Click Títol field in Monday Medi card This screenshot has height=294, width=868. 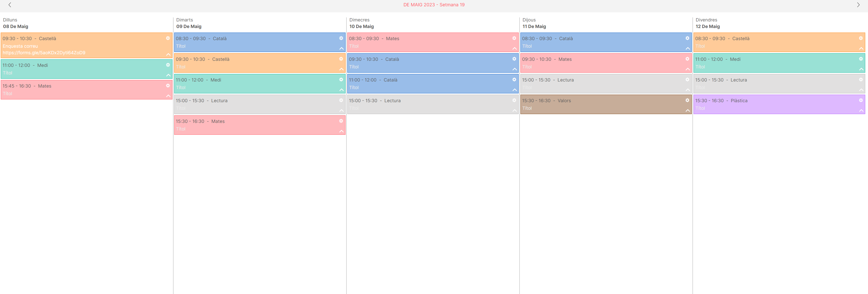[7, 73]
